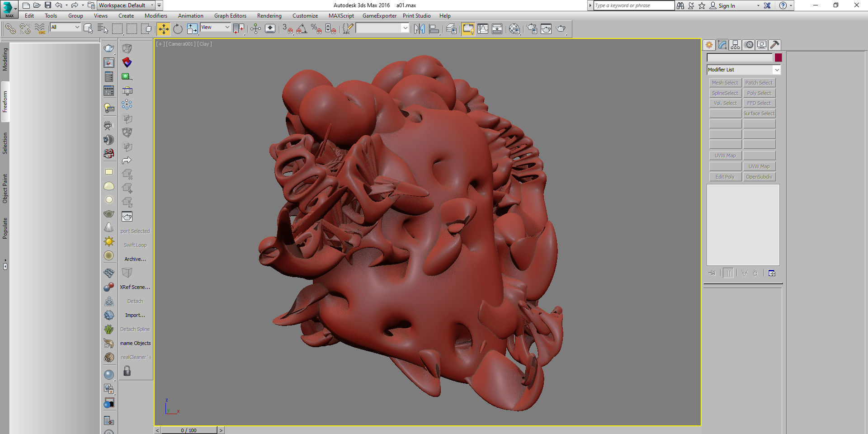Choose the Select and Uniform Scale tool
The height and width of the screenshot is (434, 868).
(x=192, y=29)
